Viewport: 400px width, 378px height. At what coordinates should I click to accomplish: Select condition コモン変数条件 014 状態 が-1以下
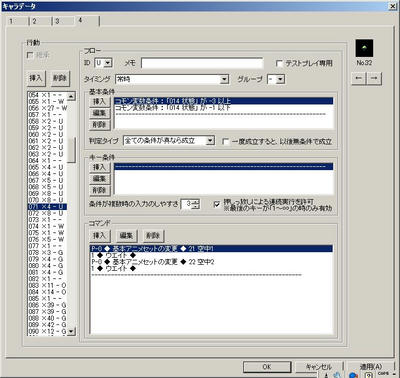coord(223,107)
